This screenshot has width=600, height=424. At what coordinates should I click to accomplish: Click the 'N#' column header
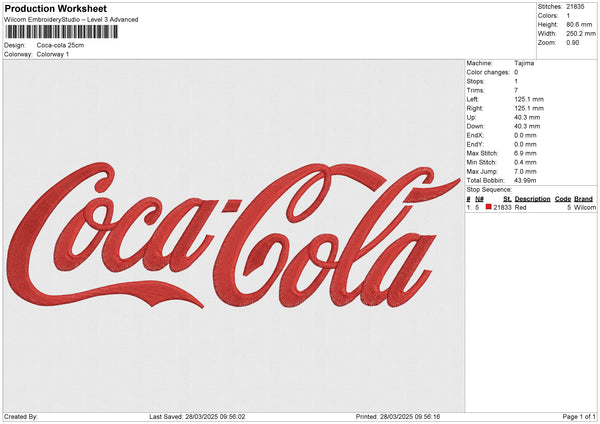click(x=479, y=199)
